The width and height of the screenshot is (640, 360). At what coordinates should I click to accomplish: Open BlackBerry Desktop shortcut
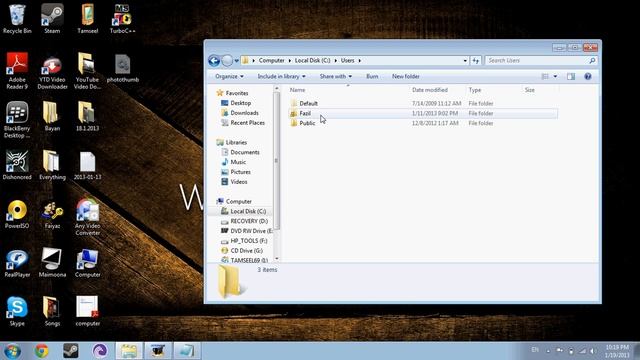17,120
